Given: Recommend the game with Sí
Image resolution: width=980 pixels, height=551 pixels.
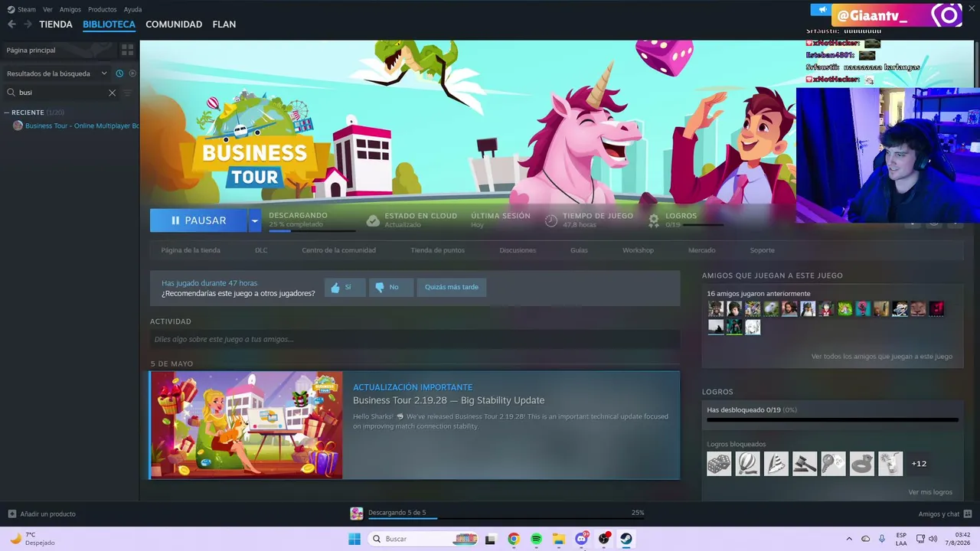Looking at the screenshot, I should 345,287.
